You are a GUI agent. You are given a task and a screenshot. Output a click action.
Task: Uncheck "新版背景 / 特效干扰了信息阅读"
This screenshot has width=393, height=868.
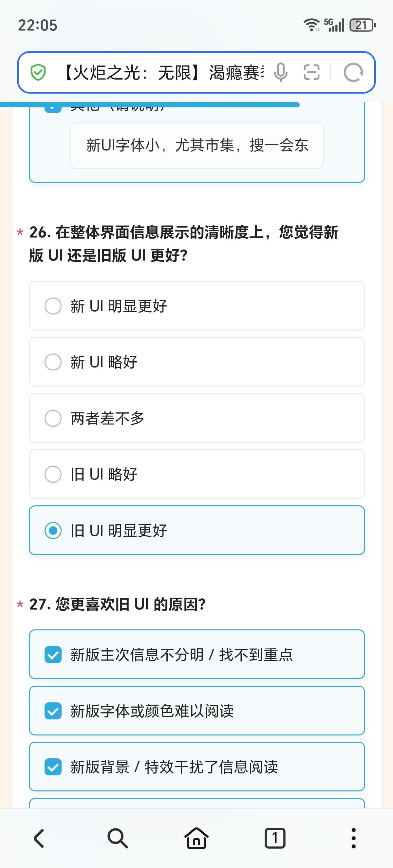click(x=53, y=767)
